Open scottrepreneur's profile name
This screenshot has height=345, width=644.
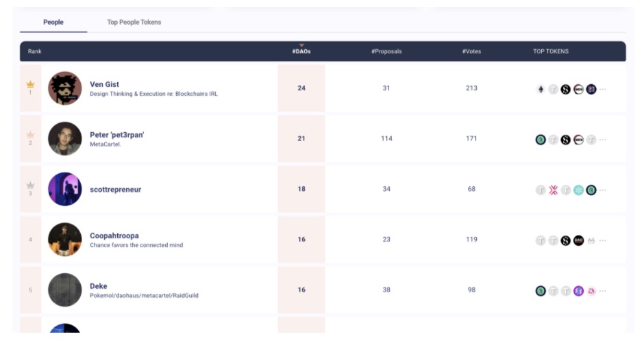[x=115, y=190]
